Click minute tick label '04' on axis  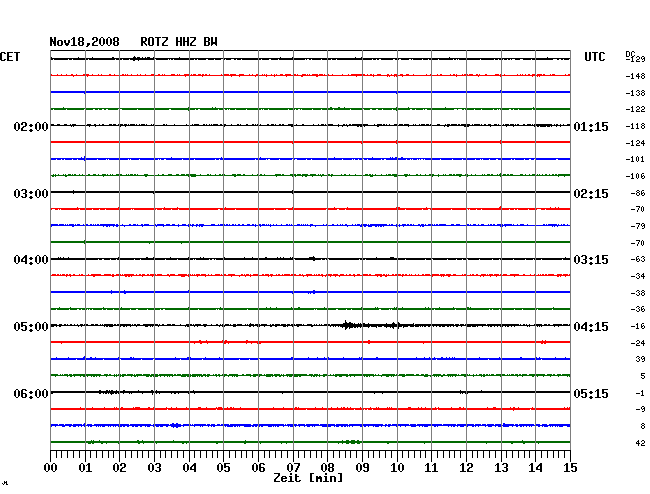click(x=189, y=467)
